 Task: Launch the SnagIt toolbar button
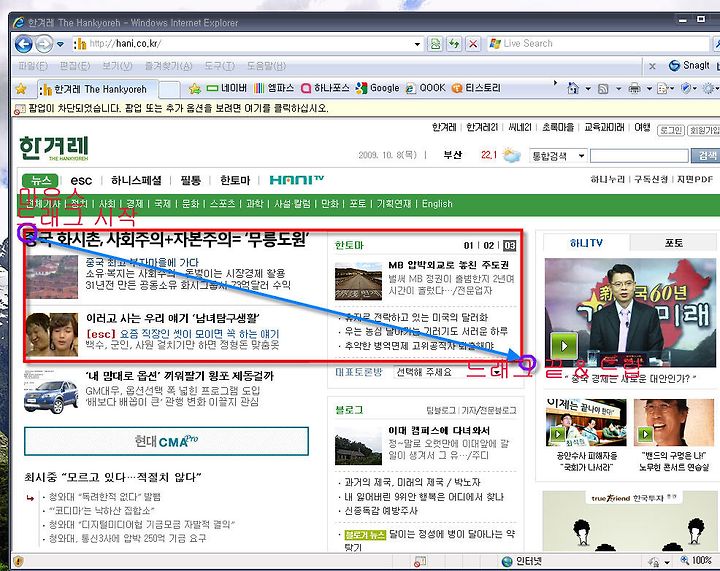tap(690, 66)
